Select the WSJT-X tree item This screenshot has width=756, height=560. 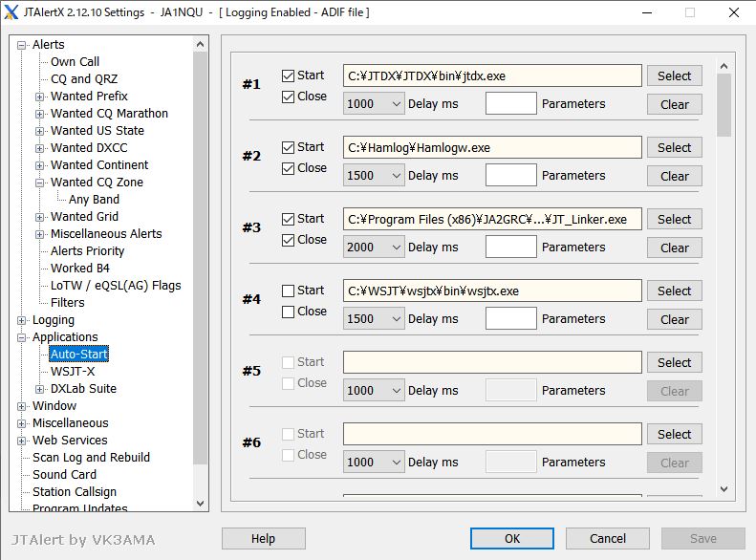tap(73, 372)
